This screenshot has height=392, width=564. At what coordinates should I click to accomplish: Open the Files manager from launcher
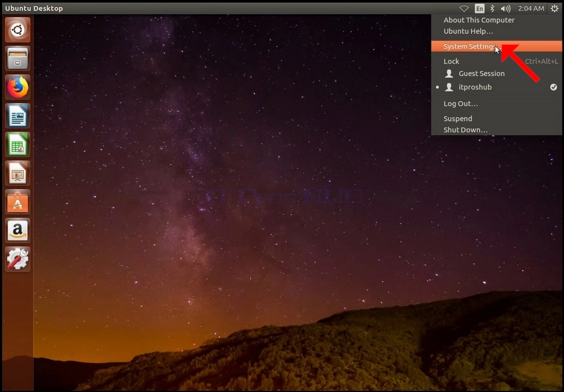pos(18,59)
